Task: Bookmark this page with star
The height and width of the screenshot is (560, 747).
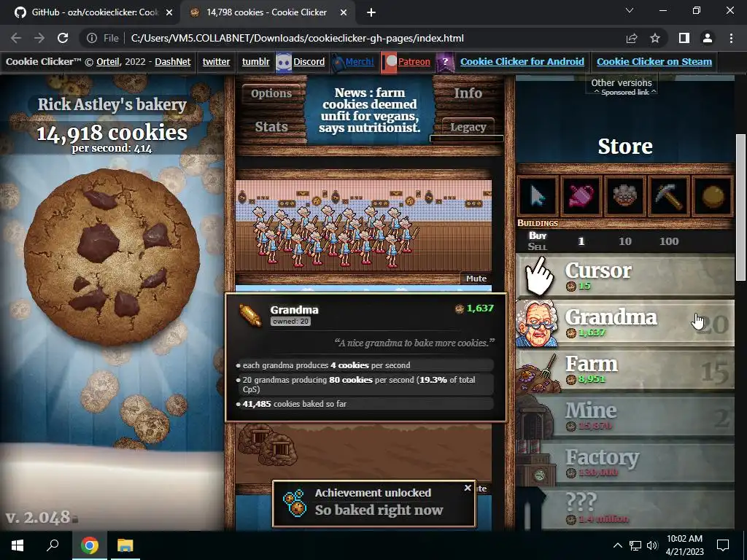Action: point(655,38)
